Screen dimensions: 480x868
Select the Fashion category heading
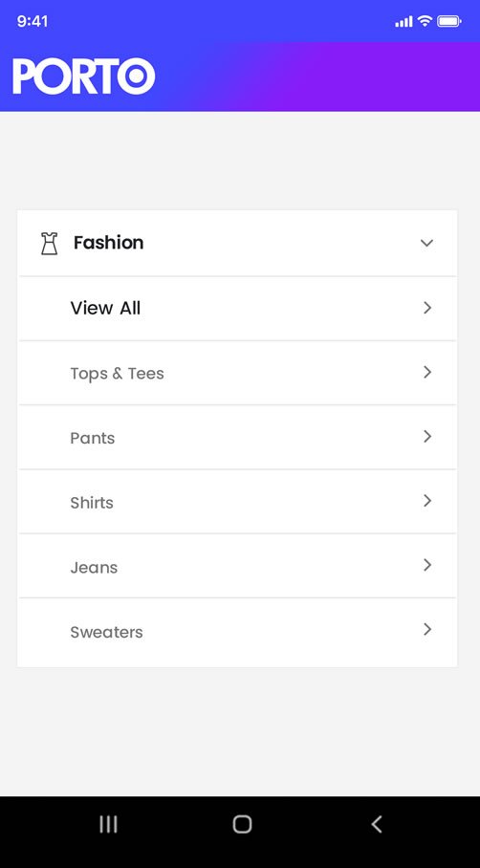coord(108,243)
